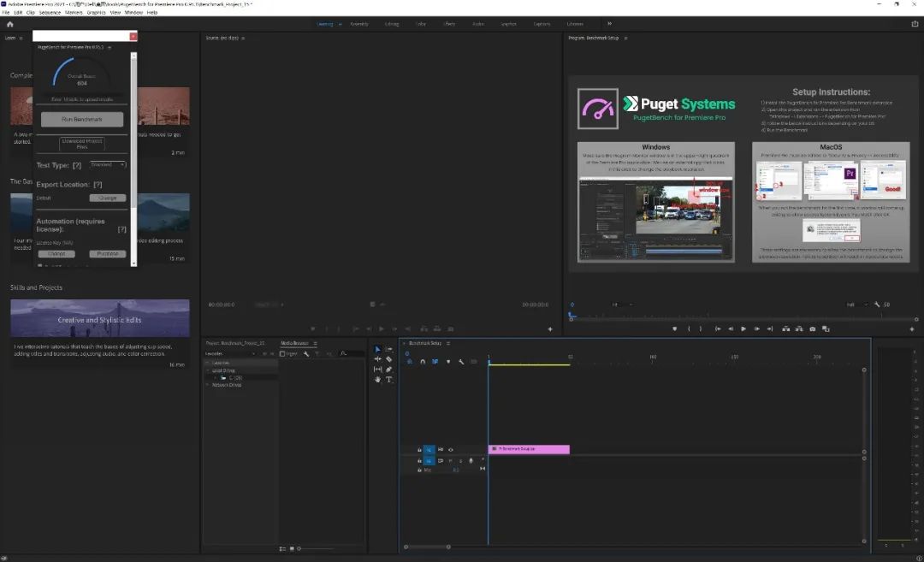924x562 pixels.
Task: Toggle video track V1 output eye
Action: [x=451, y=450]
